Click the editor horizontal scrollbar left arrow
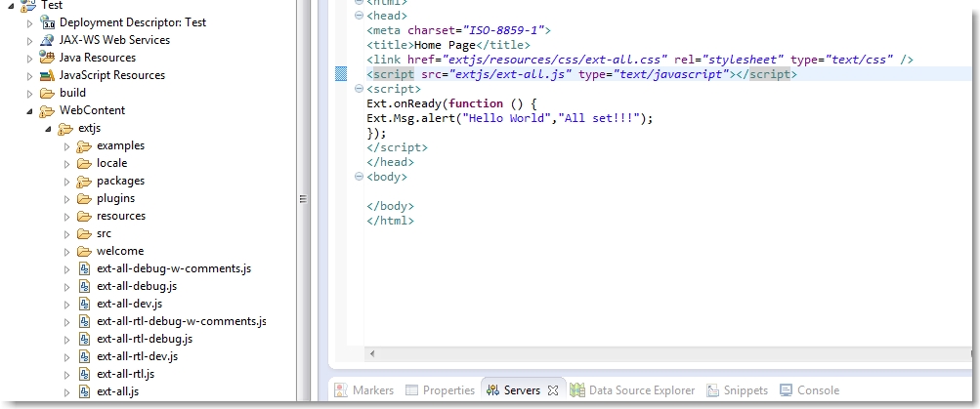The image size is (980, 409). pos(372,353)
